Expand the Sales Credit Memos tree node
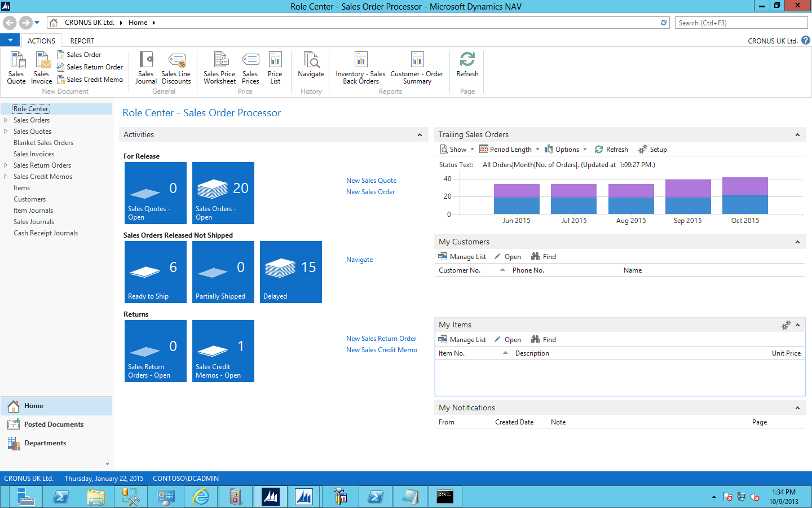 click(x=6, y=177)
